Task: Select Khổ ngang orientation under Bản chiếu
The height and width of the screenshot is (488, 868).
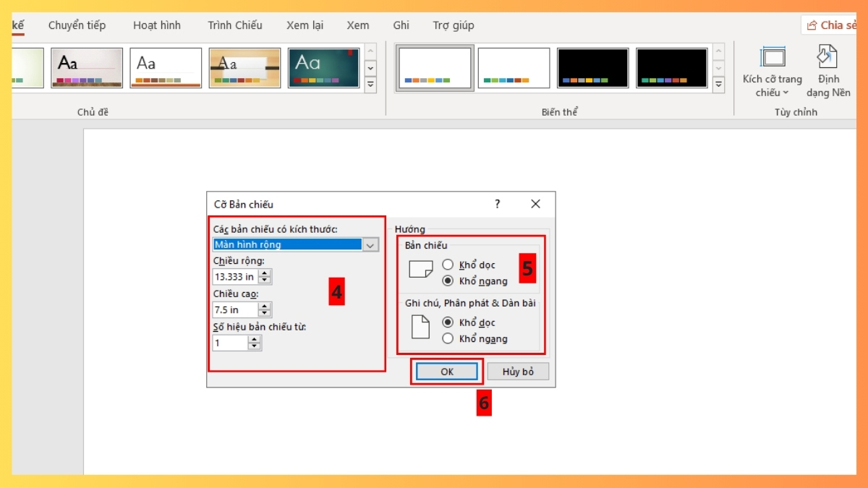Action: coord(448,281)
